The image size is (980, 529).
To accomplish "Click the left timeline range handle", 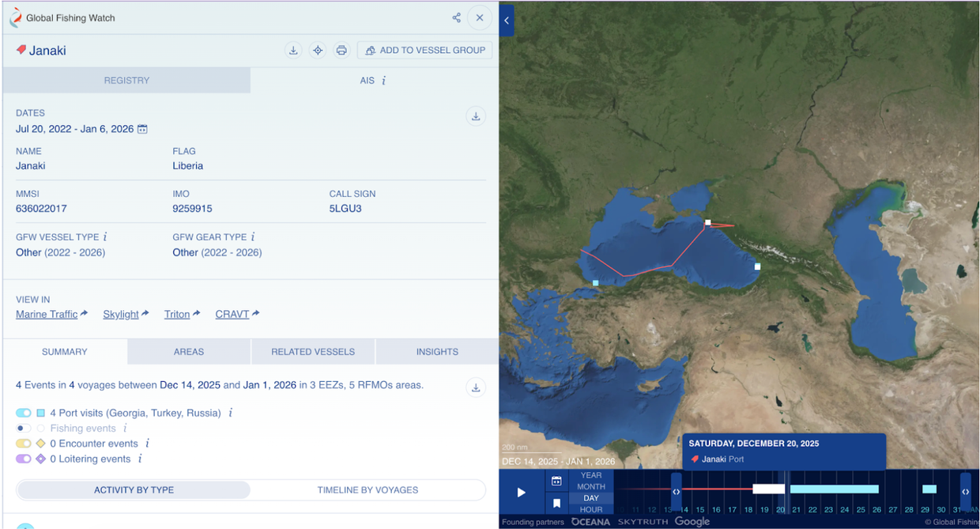I will 676,492.
